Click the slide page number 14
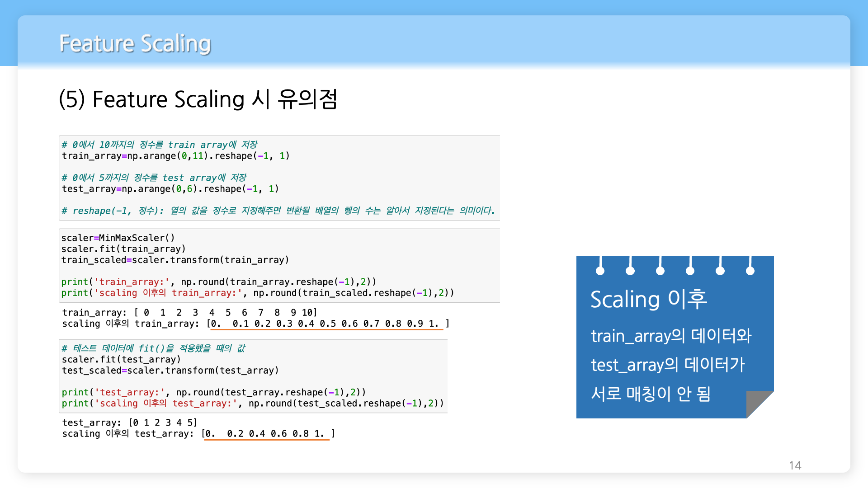Image resolution: width=868 pixels, height=488 pixels. click(x=795, y=465)
